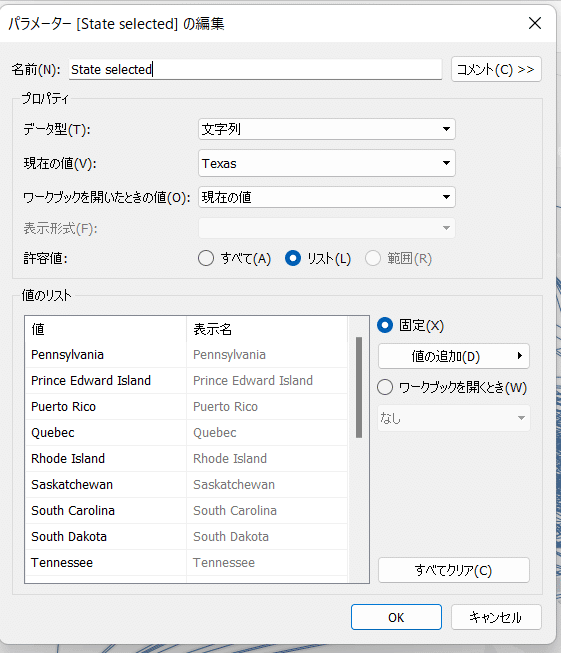Open the データ型 dropdown showing 文字列
This screenshot has width=561, height=653.
click(327, 129)
